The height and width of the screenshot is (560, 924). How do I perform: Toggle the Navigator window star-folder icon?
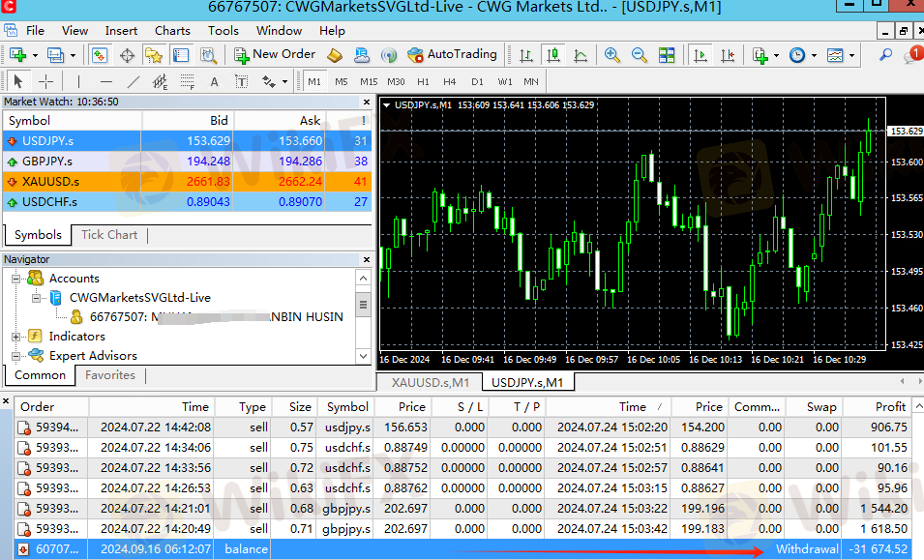[x=154, y=55]
